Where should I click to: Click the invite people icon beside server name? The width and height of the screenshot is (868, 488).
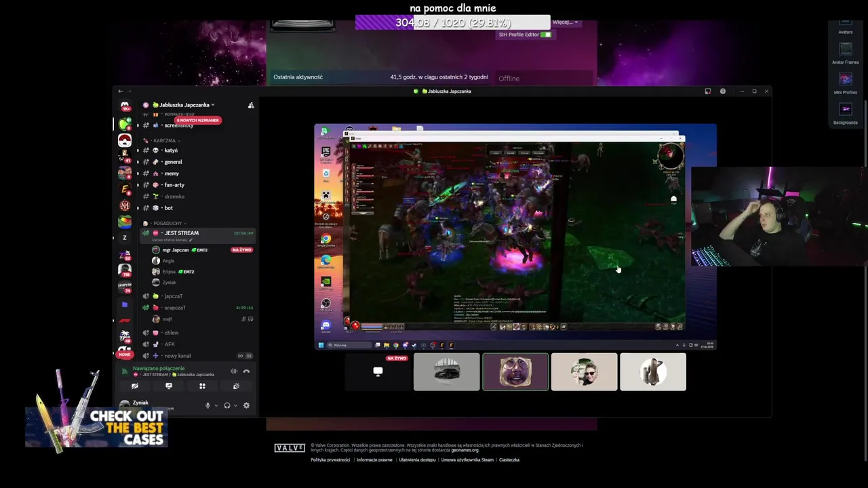[x=251, y=105]
